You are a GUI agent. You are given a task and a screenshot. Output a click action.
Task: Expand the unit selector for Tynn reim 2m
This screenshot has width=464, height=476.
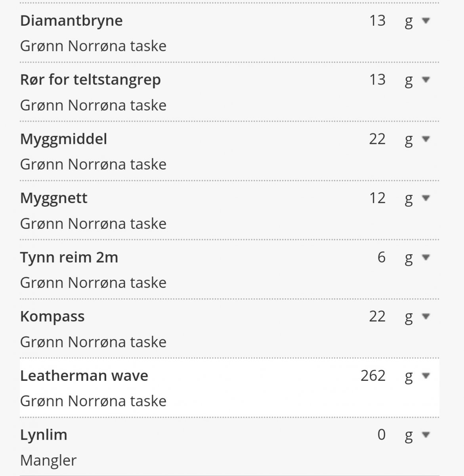[x=426, y=257]
